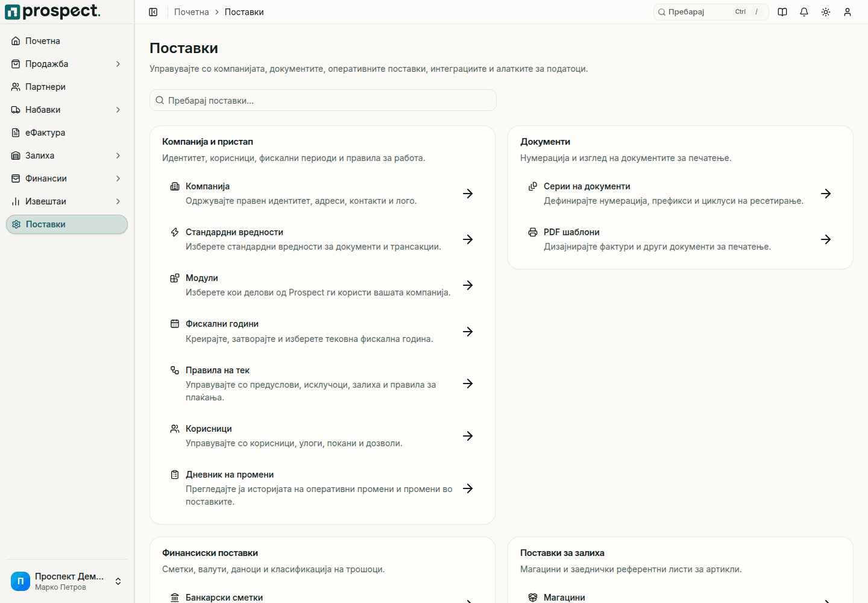Click the global Пребарај search box
Viewport: 868px width, 603px height.
pos(711,12)
